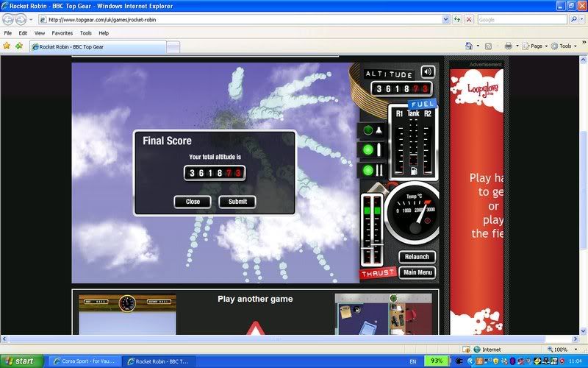Click the Print icon in IE toolbar

click(x=509, y=46)
